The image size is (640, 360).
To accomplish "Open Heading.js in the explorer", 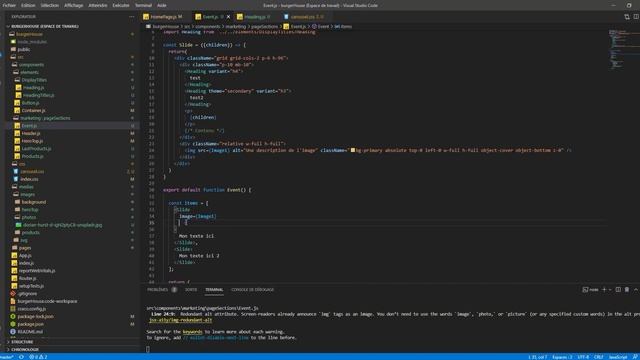I will pyautogui.click(x=33, y=87).
